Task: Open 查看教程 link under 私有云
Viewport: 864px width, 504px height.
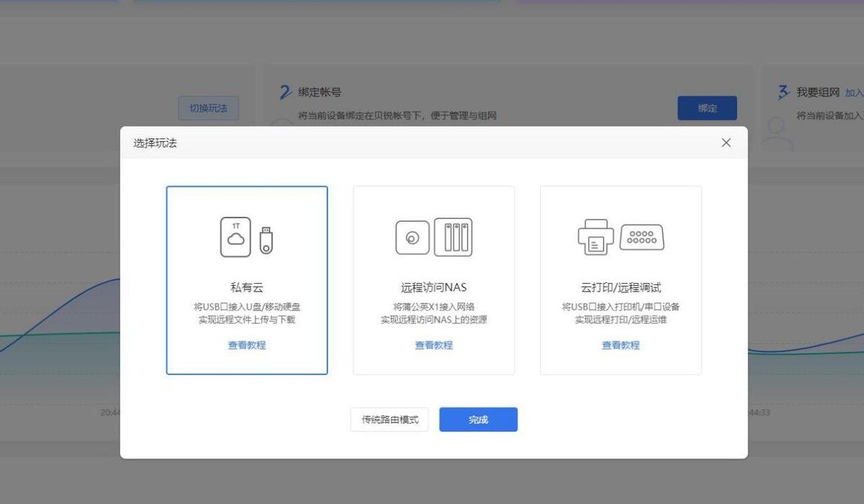Action: pos(247,345)
